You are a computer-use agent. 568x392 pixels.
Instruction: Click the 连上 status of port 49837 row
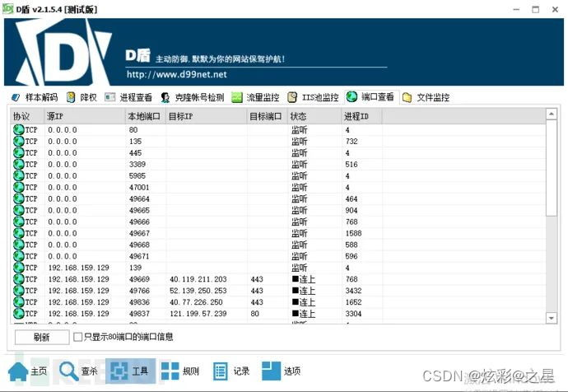[x=304, y=314]
